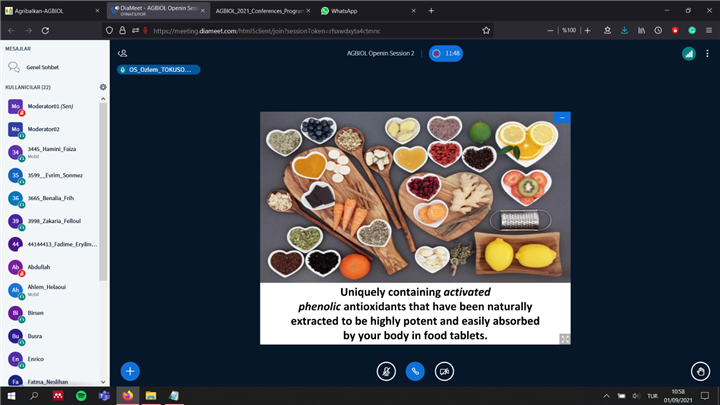Select user 3445_Hamini_Faiza
Viewport: 720px width, 405px height.
coord(52,152)
